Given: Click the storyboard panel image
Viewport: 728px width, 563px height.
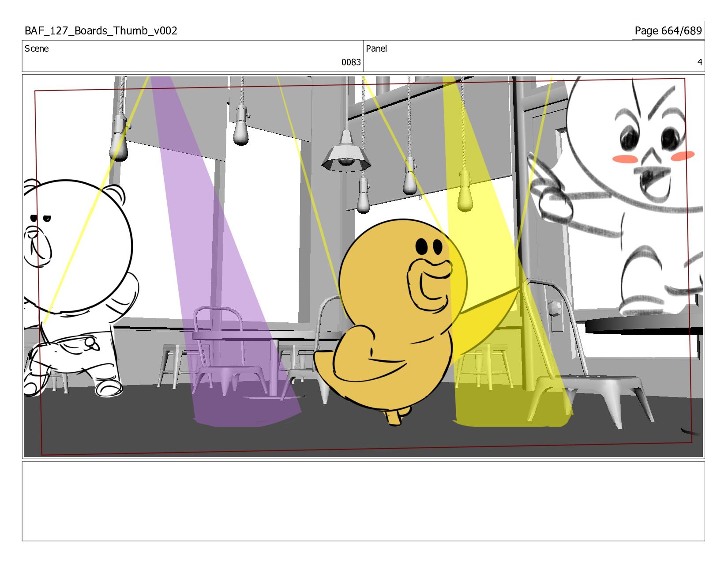Looking at the screenshot, I should 363,267.
